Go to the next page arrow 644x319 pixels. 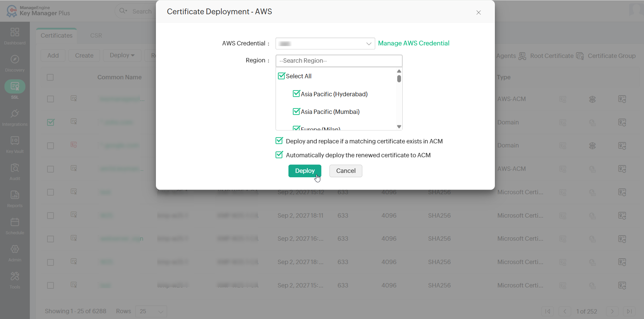pos(612,311)
